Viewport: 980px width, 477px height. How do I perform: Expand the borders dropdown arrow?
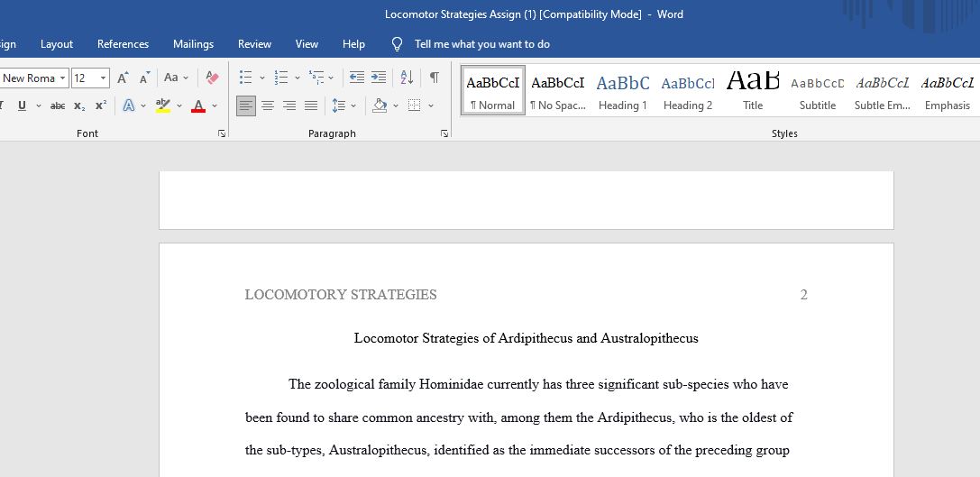click(431, 105)
